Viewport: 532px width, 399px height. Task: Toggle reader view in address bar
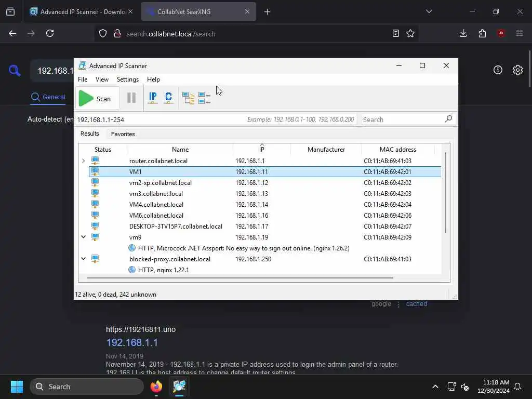[395, 33]
